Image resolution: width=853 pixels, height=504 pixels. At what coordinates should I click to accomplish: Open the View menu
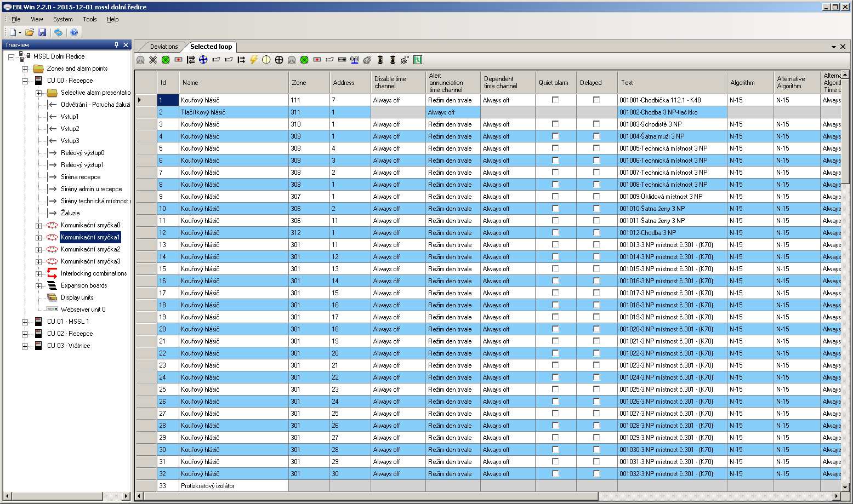pyautogui.click(x=37, y=19)
